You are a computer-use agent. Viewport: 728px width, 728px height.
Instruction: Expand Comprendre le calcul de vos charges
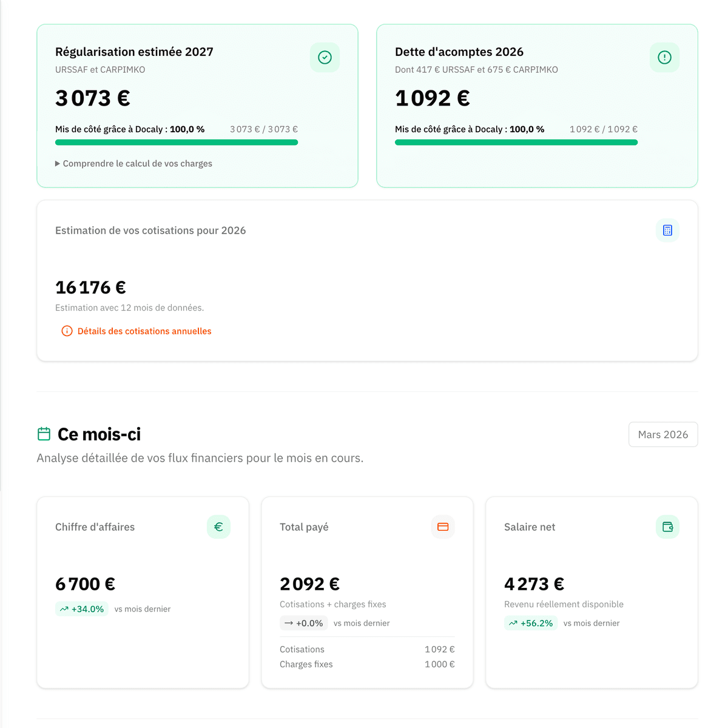[x=134, y=164]
